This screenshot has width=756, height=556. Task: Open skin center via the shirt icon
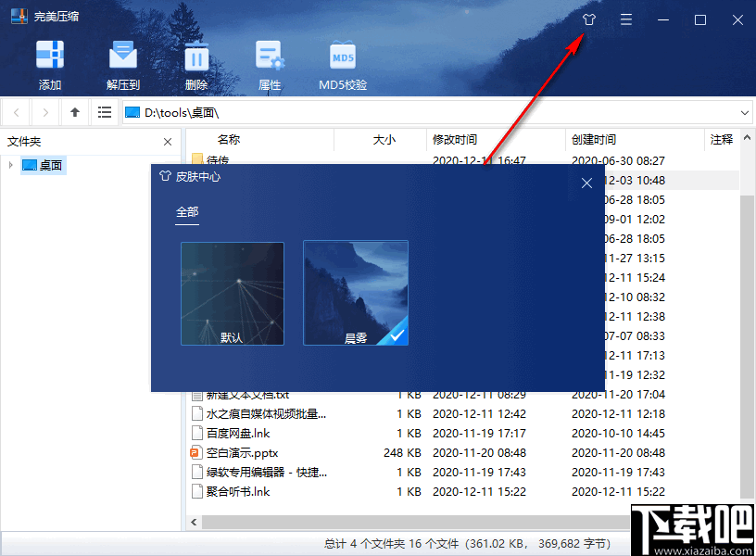588,19
